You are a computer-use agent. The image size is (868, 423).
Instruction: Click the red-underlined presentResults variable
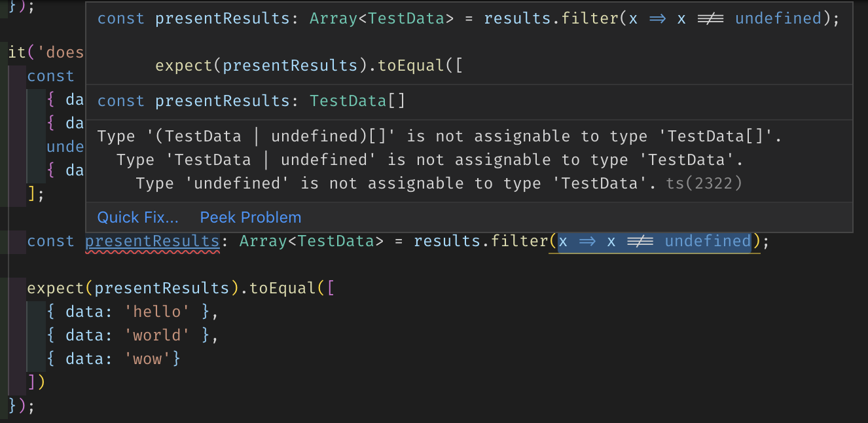click(x=152, y=241)
